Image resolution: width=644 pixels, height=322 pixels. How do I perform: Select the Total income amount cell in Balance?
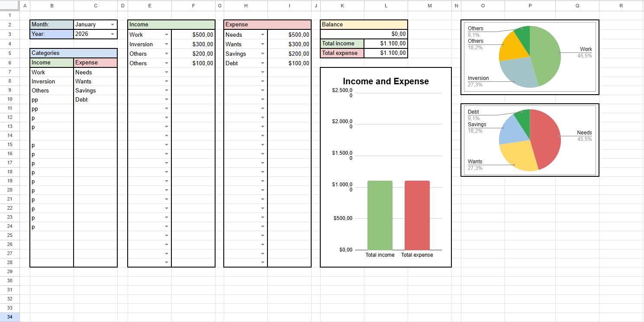tap(386, 43)
